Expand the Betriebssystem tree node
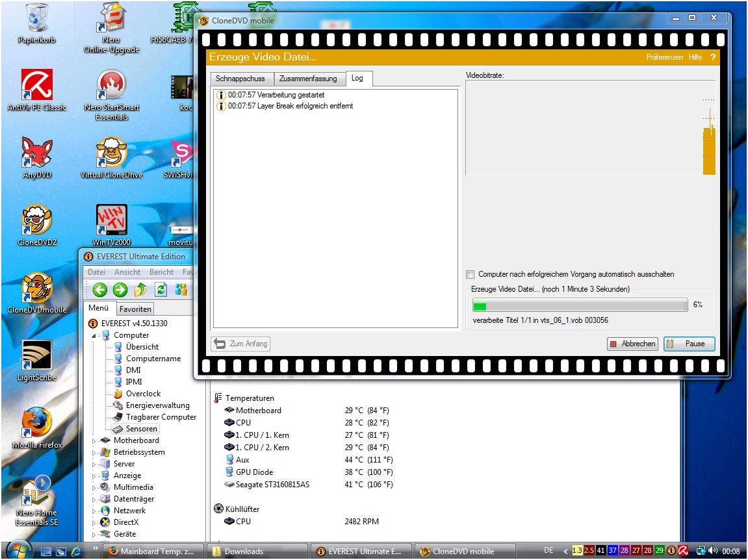The height and width of the screenshot is (560, 748). click(x=94, y=453)
